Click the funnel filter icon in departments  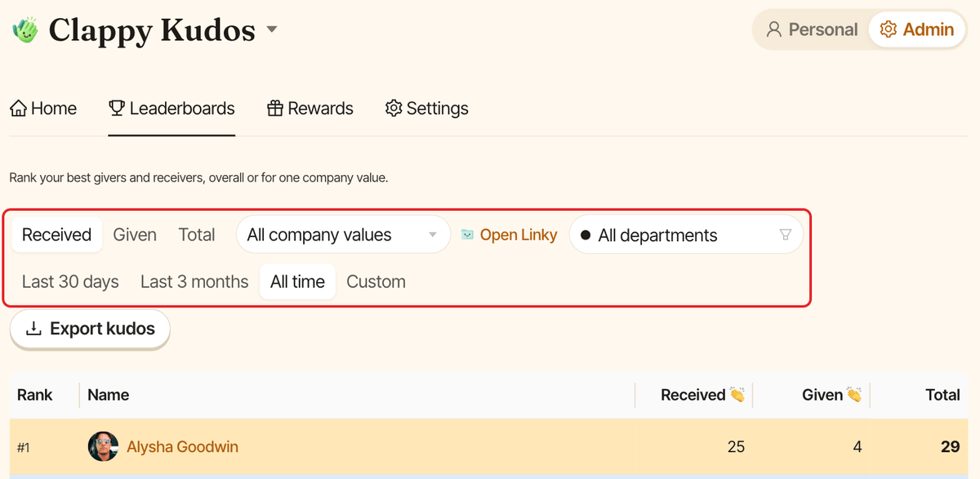point(786,235)
